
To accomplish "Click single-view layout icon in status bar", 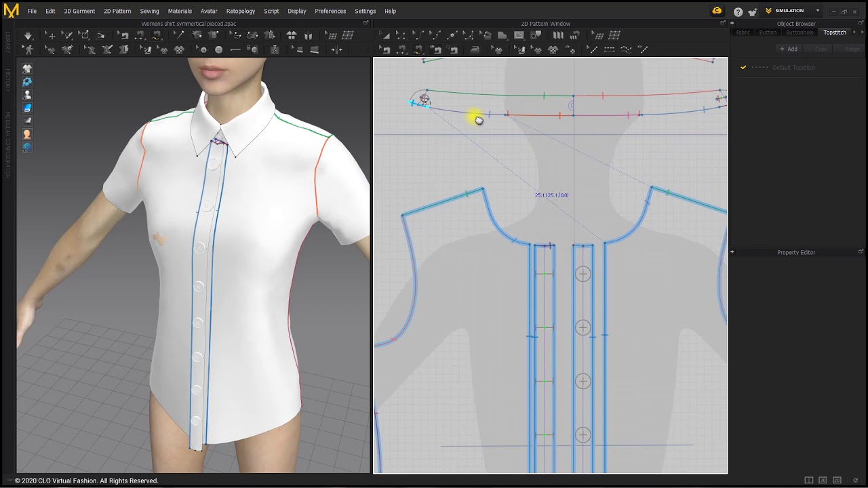I will click(809, 481).
